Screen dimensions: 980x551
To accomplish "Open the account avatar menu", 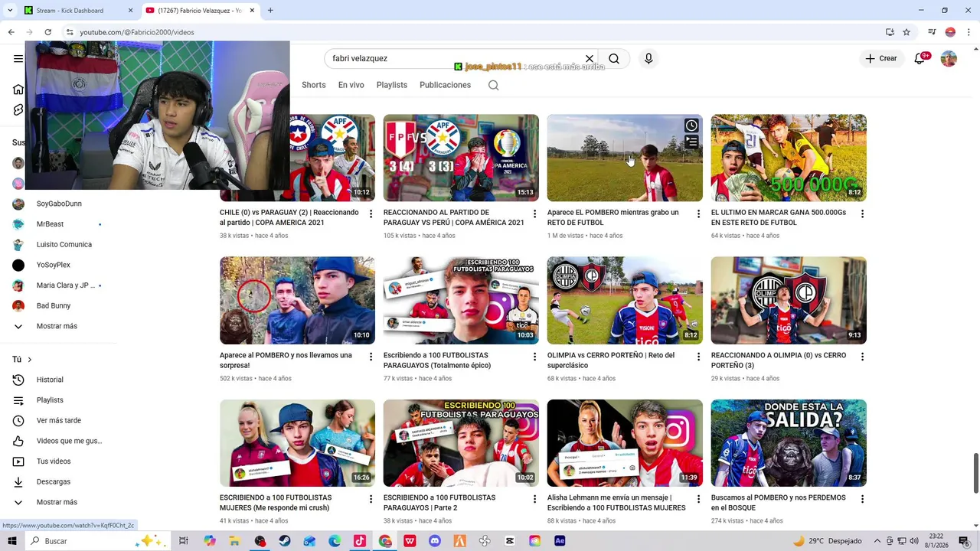I will 949,59.
